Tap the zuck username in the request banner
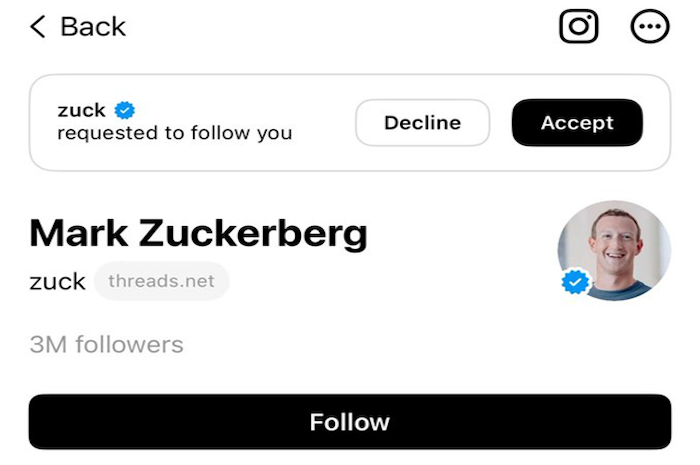This screenshot has width=700, height=465. point(82,110)
